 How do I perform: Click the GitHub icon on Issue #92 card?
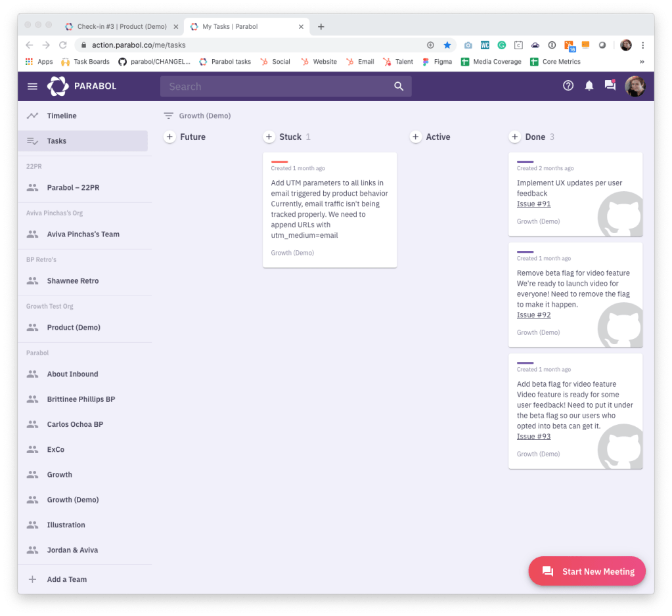[x=620, y=324]
